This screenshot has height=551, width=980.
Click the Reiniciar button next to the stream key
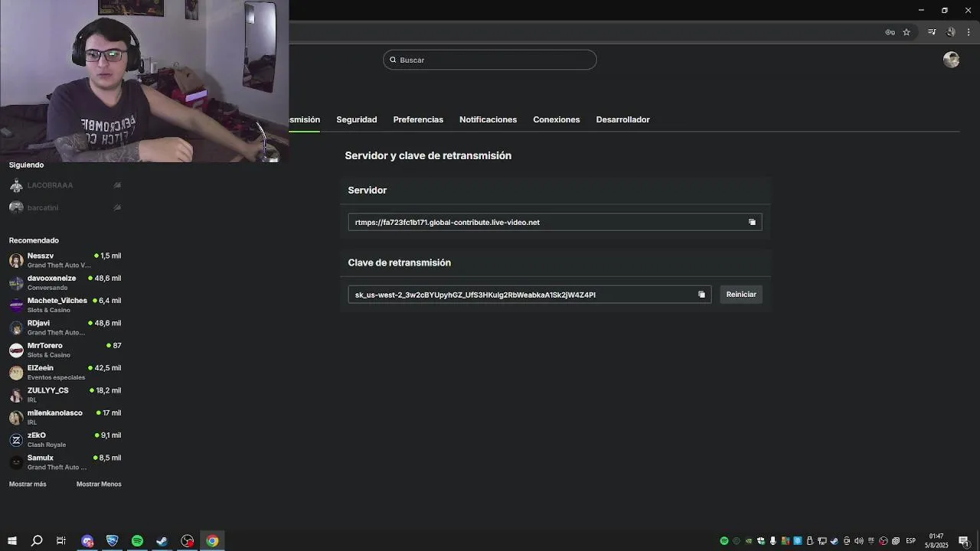[x=741, y=295]
